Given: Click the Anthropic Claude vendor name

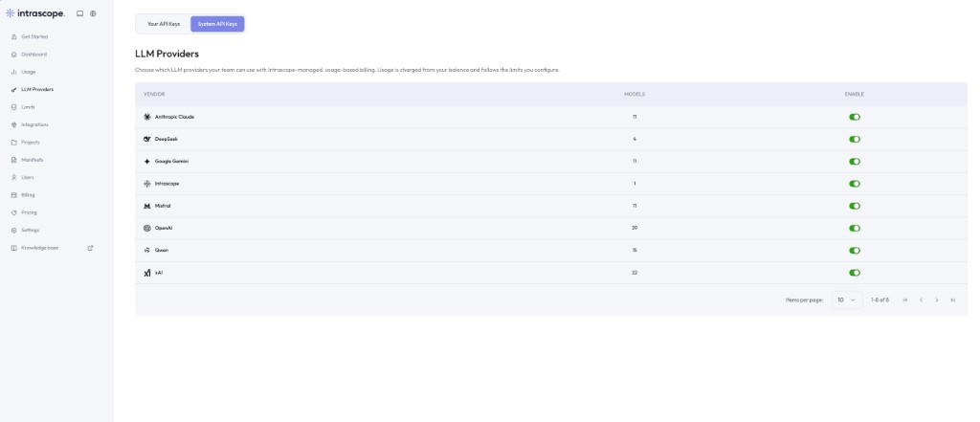Looking at the screenshot, I should (x=174, y=117).
